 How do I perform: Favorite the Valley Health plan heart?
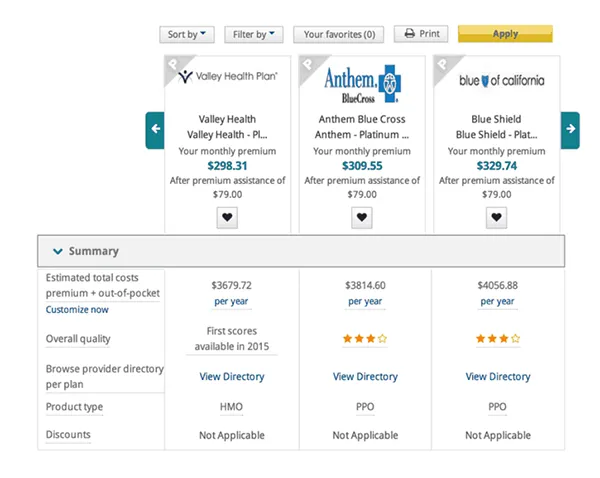227,217
